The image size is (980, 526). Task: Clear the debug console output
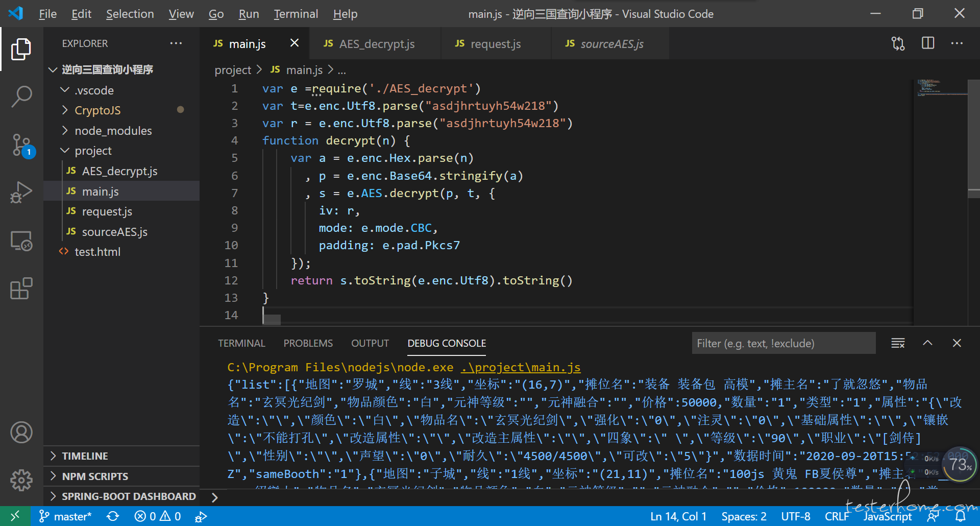(x=898, y=343)
